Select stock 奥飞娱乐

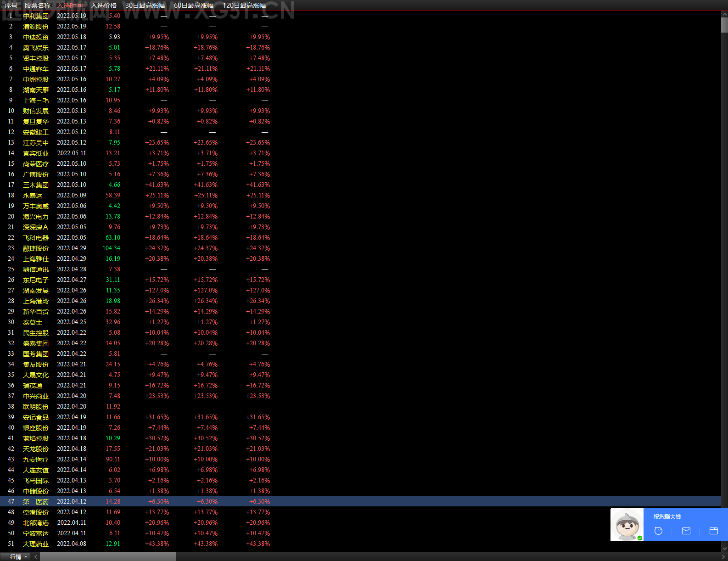(36, 48)
